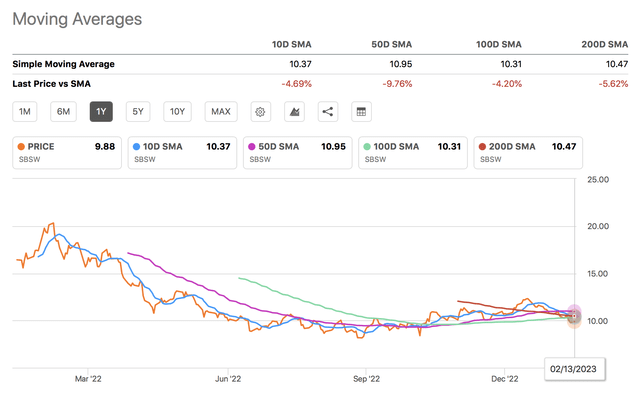The height and width of the screenshot is (394, 640).
Task: Open the data table view icon
Action: 361,112
